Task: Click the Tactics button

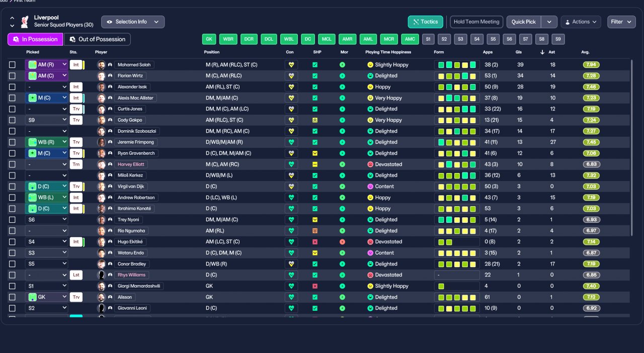Action: [x=426, y=22]
